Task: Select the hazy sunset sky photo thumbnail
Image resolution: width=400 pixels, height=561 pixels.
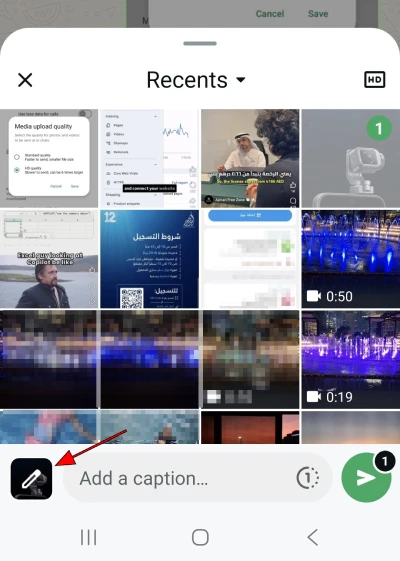Action: click(351, 428)
